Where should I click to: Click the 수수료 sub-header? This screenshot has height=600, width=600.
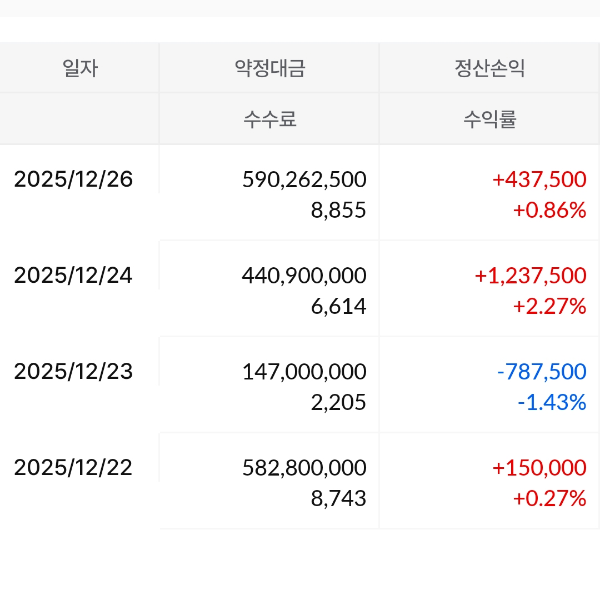pos(270,121)
